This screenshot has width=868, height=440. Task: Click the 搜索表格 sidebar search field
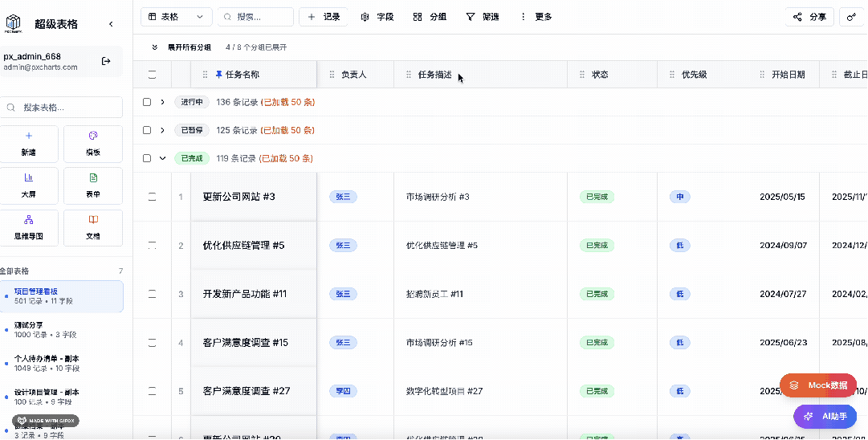click(62, 108)
